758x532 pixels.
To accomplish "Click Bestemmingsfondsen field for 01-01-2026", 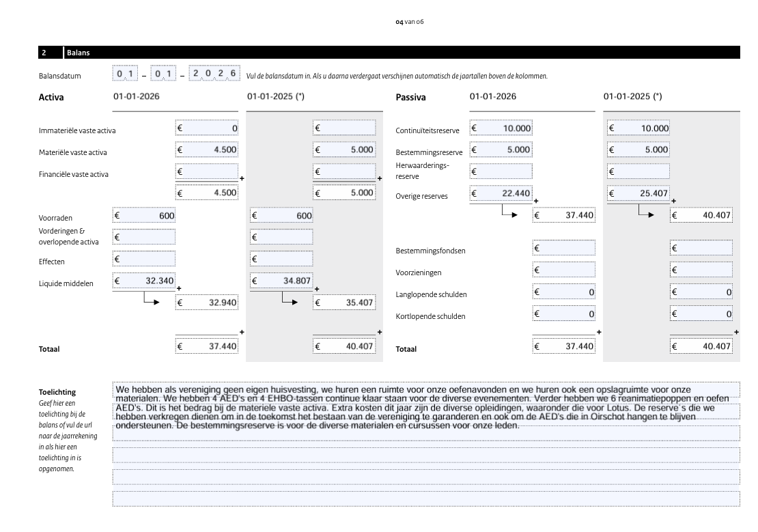I will [563, 248].
